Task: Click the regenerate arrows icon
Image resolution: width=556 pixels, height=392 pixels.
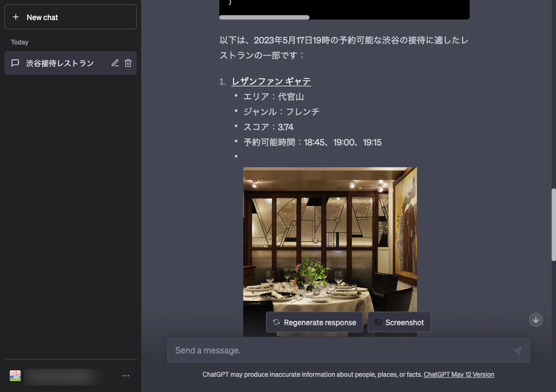Action: 275,322
